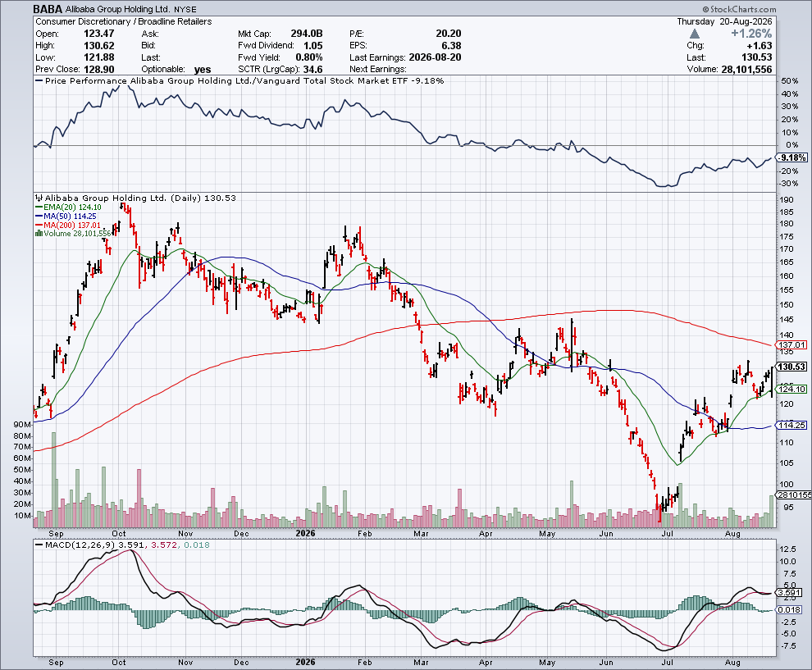Click the NYSE exchange label
Screen dimensions: 812x670
(185, 9)
